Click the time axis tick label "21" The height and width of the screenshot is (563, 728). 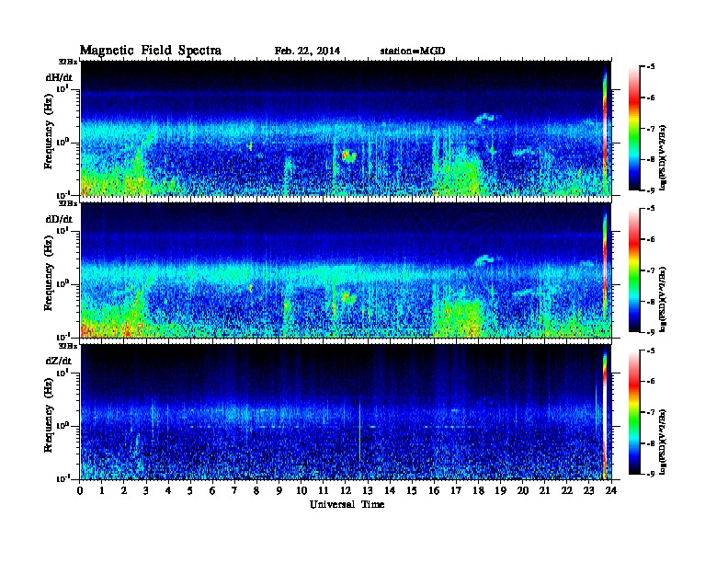(544, 490)
